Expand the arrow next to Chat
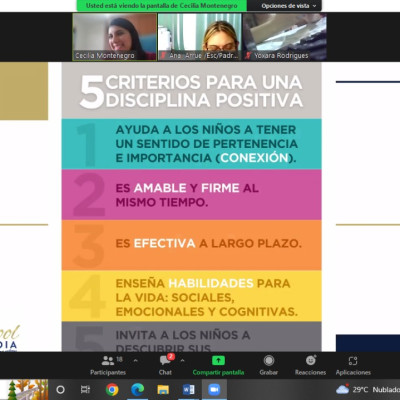 182,360
